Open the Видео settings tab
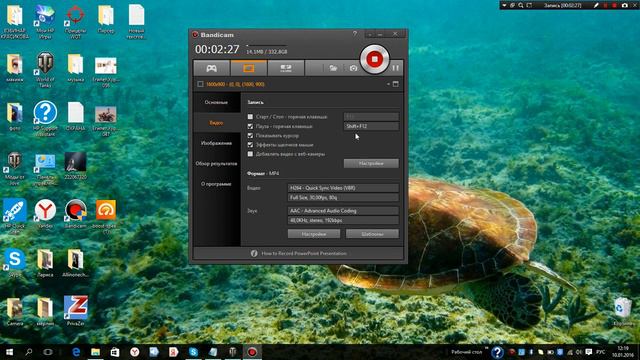This screenshot has height=360, width=640. (x=216, y=123)
